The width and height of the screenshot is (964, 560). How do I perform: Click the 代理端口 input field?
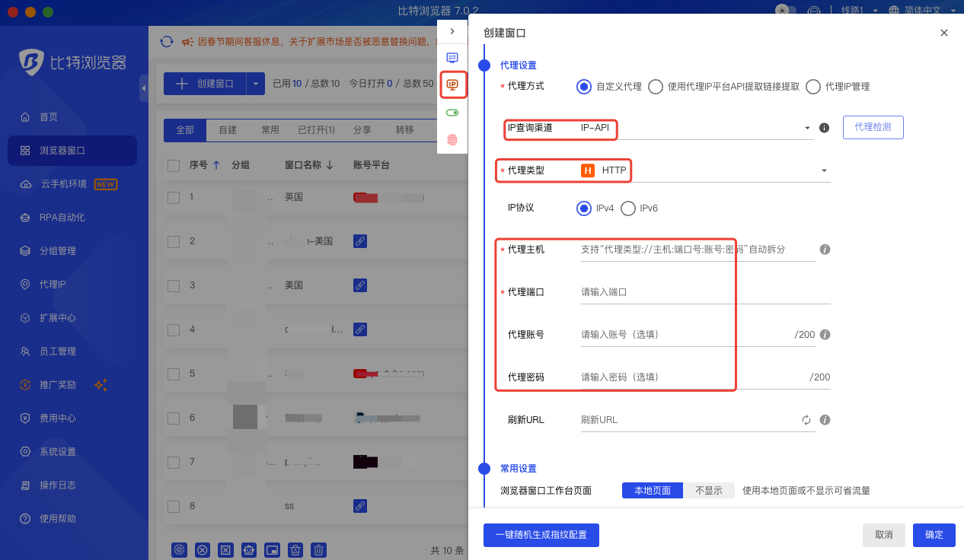(x=705, y=292)
